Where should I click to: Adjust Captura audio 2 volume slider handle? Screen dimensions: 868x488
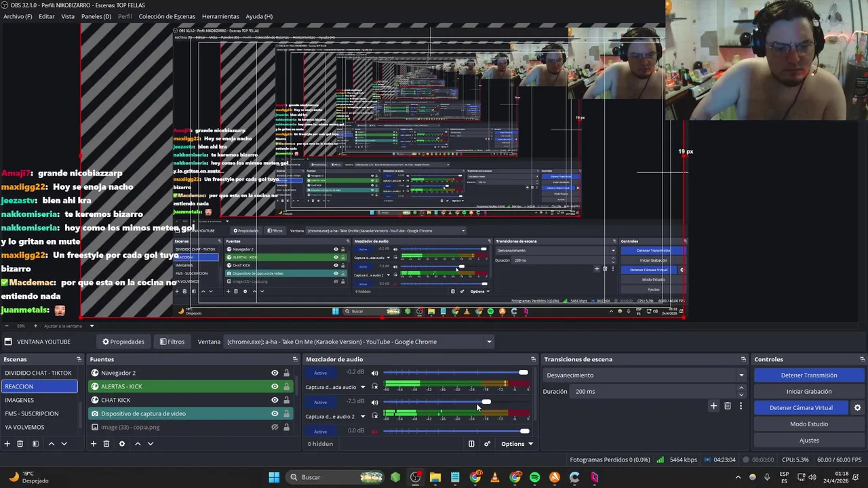coord(486,402)
